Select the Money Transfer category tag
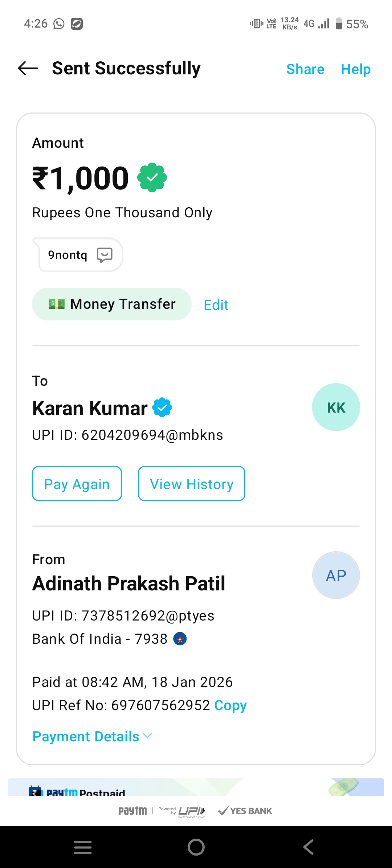The width and height of the screenshot is (392, 868). pyautogui.click(x=112, y=304)
